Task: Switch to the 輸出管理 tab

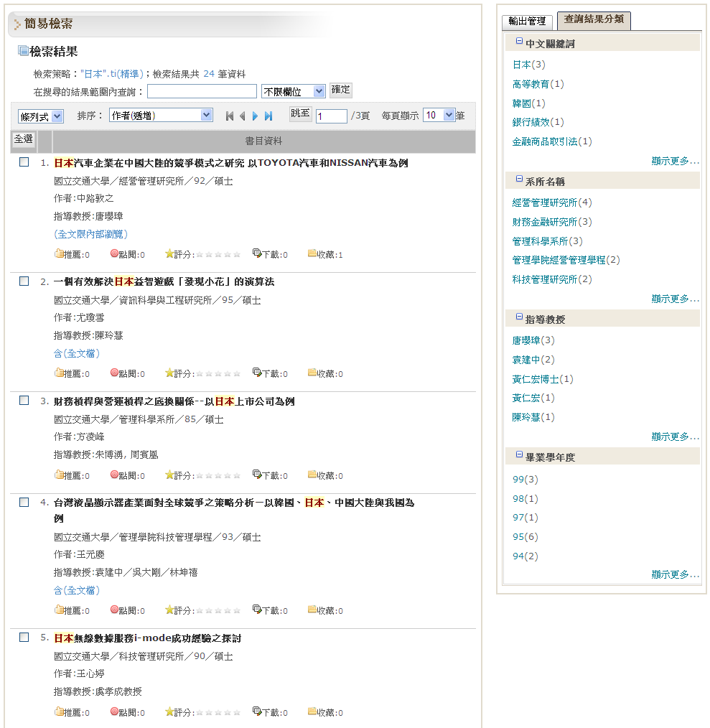Action: [x=527, y=22]
